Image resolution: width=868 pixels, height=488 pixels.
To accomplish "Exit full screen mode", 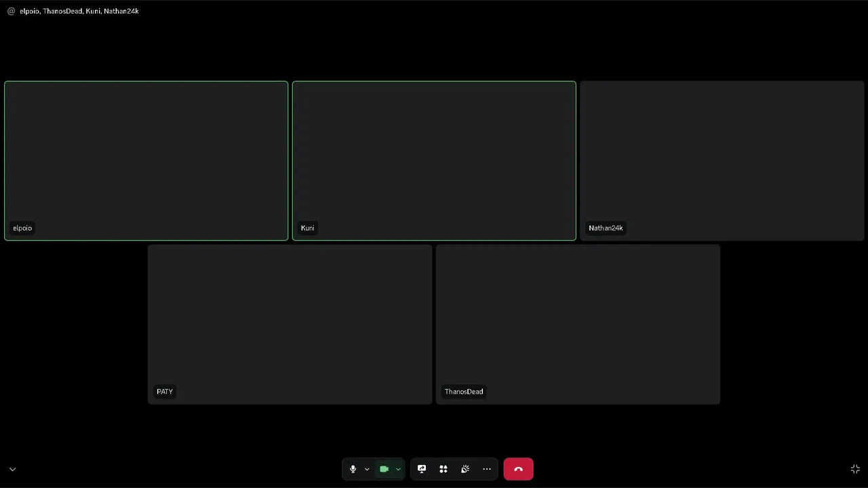I will pos(855,469).
